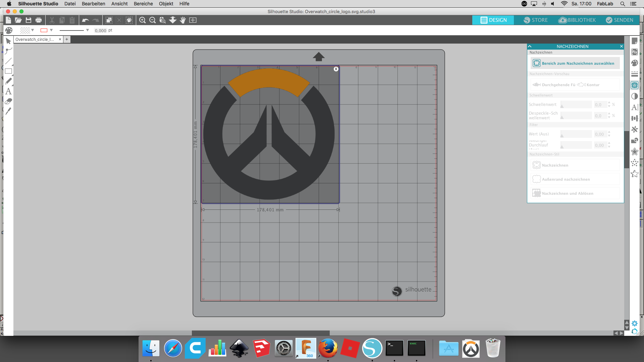Click the Wert (Aus) filter slider
This screenshot has height=362, width=644.
576,134
